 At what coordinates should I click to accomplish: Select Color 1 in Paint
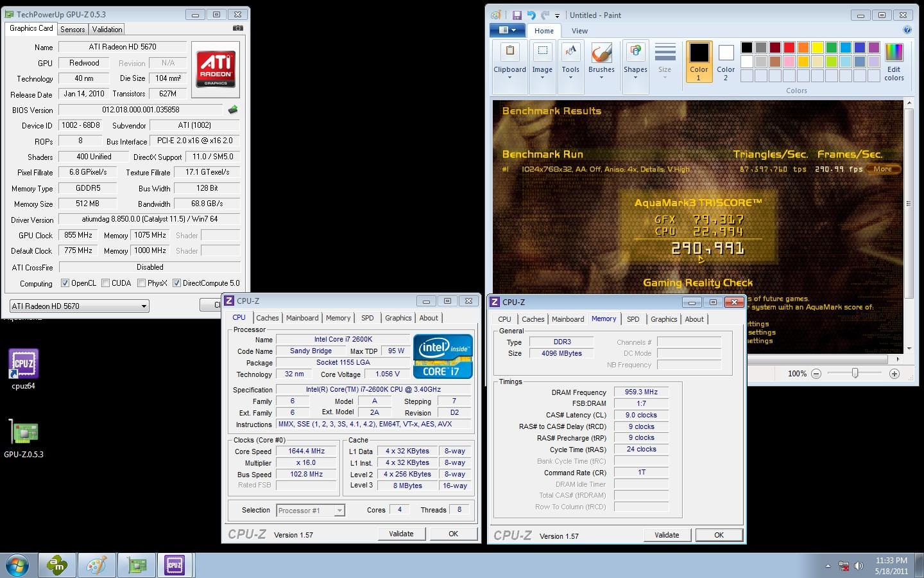click(x=699, y=62)
